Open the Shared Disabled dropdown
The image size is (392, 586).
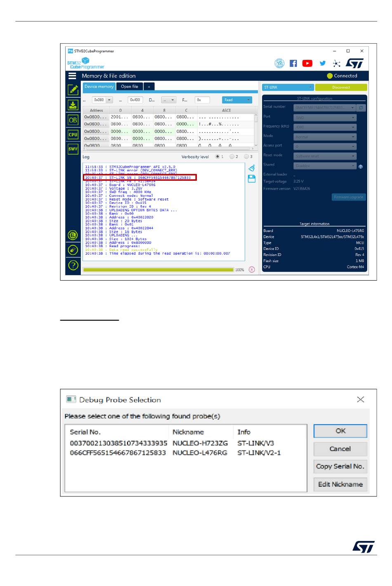click(x=325, y=166)
